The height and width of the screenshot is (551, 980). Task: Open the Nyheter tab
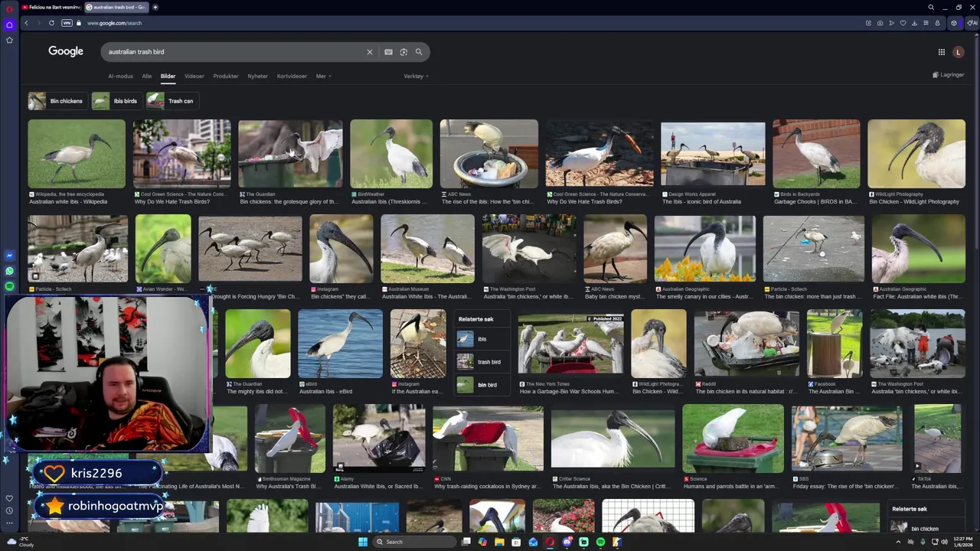pos(257,76)
